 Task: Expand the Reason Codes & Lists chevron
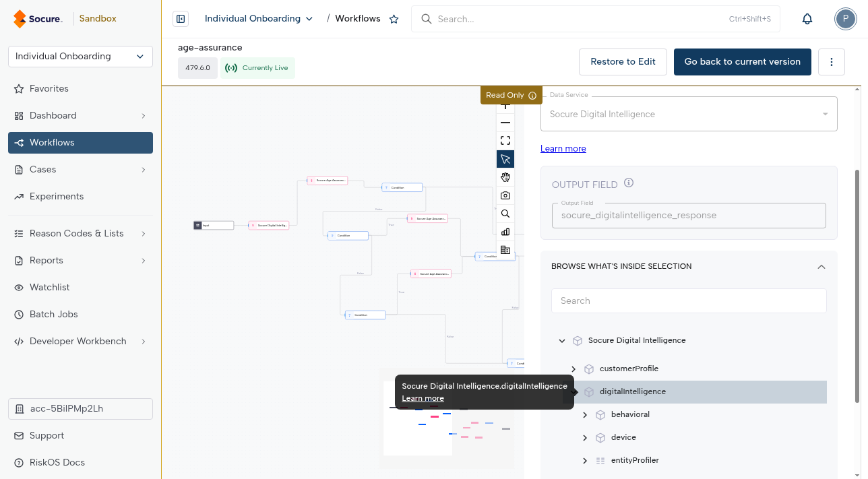pyautogui.click(x=144, y=234)
